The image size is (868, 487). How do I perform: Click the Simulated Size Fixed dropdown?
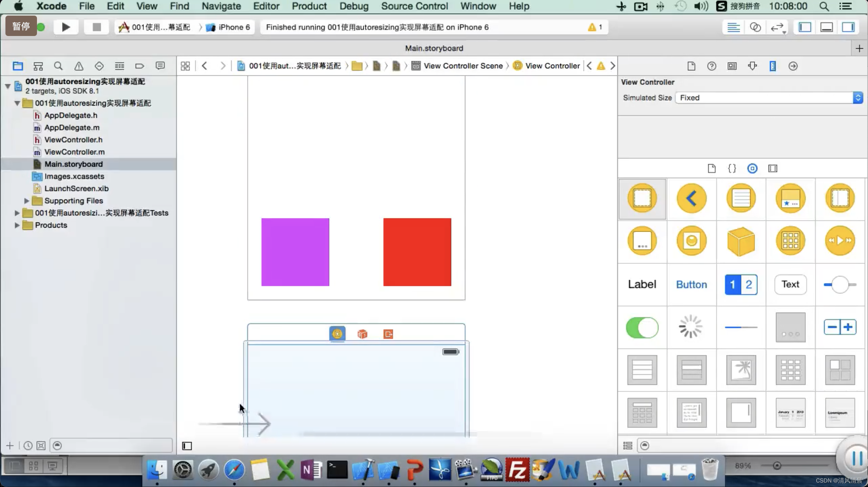click(x=769, y=97)
